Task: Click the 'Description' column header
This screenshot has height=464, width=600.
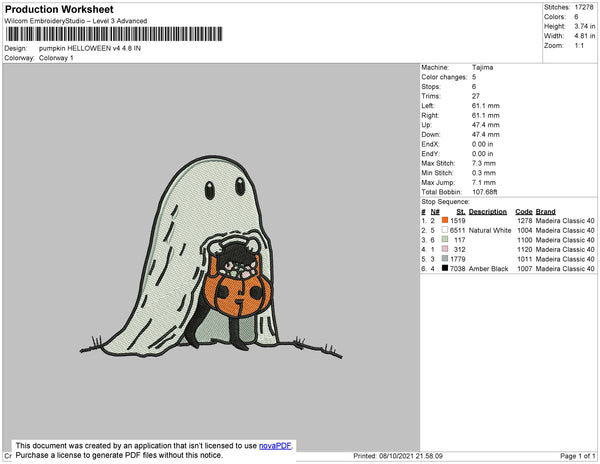Action: click(x=488, y=212)
